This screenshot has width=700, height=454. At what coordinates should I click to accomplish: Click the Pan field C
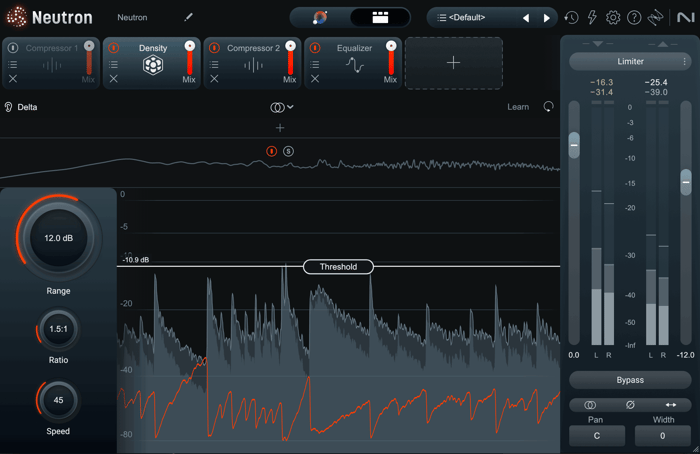pyautogui.click(x=597, y=436)
